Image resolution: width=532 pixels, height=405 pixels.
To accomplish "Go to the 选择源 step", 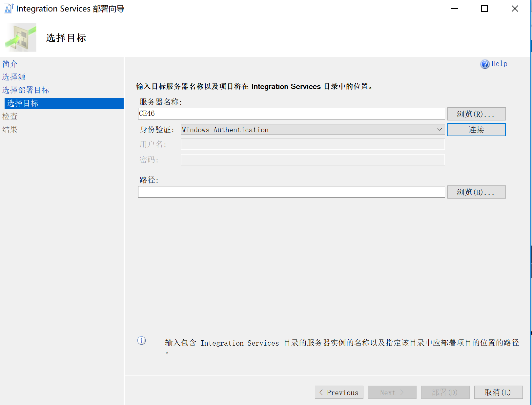I will tap(14, 77).
